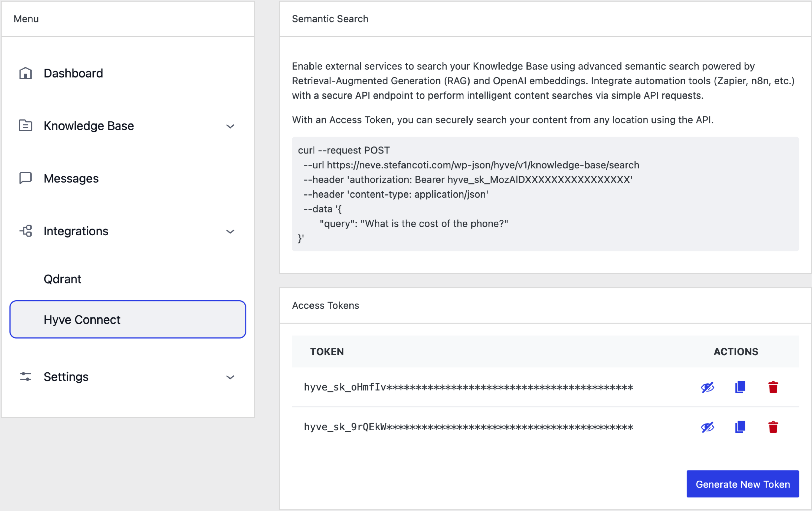
Task: Copy the hyve_sk_oHmfIv token
Action: pos(740,387)
